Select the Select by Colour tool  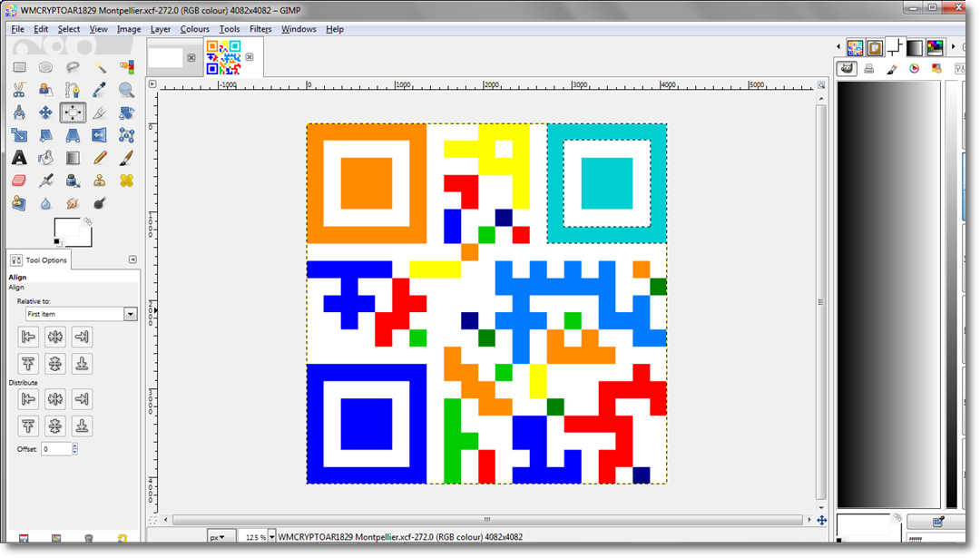(126, 67)
